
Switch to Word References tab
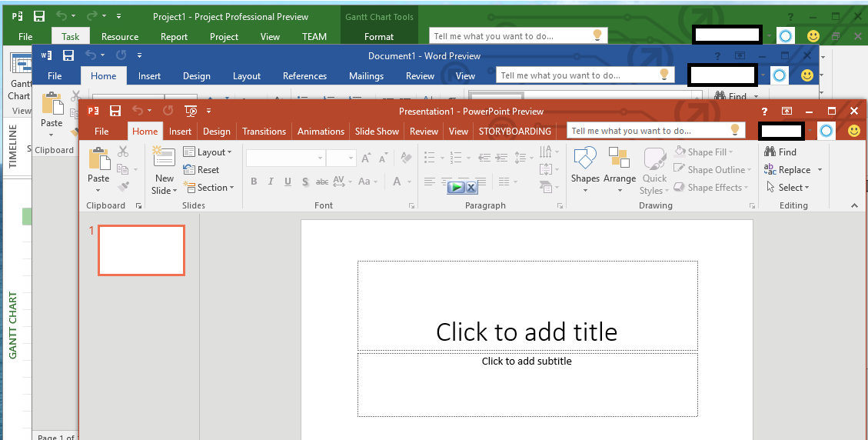point(304,76)
